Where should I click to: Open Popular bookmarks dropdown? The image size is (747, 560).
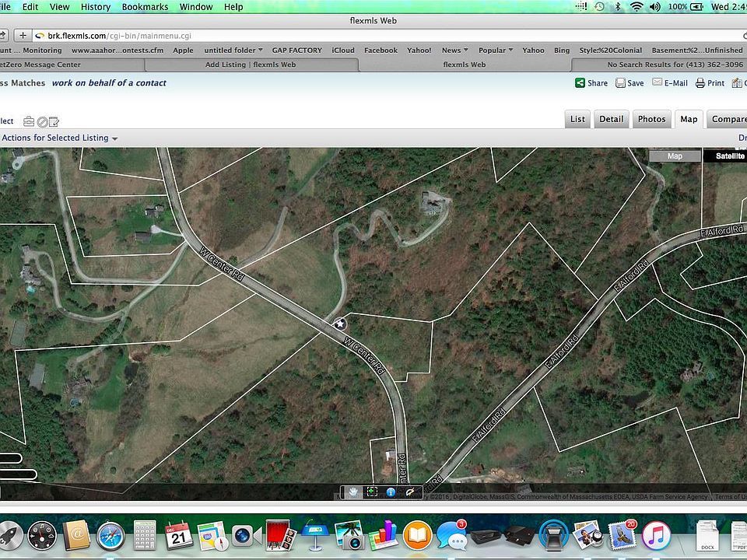tap(496, 50)
